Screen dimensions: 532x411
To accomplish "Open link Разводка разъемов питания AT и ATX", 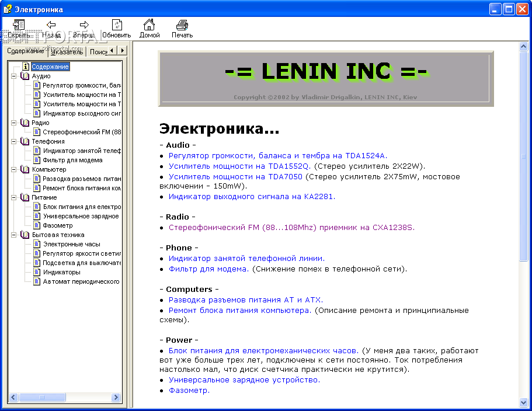I will (246, 299).
